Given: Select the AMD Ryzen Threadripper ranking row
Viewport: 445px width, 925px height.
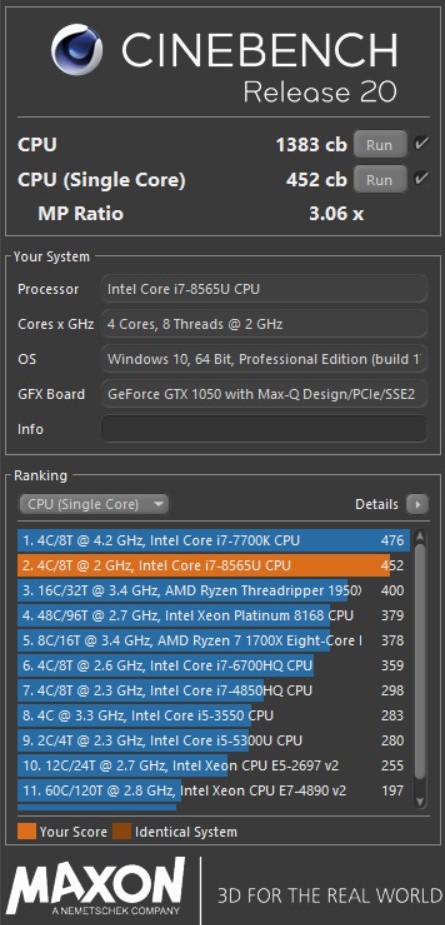Looking at the screenshot, I should coord(214,590).
